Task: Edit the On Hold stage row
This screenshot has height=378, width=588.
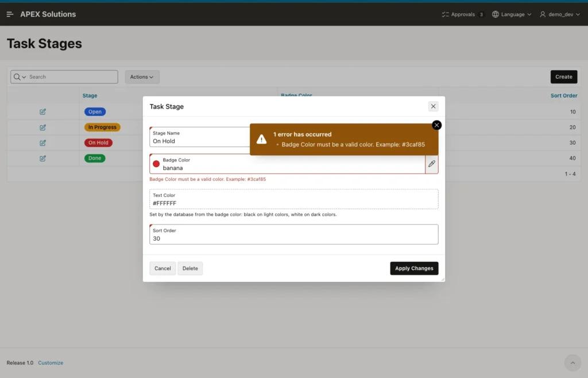Action: point(42,143)
